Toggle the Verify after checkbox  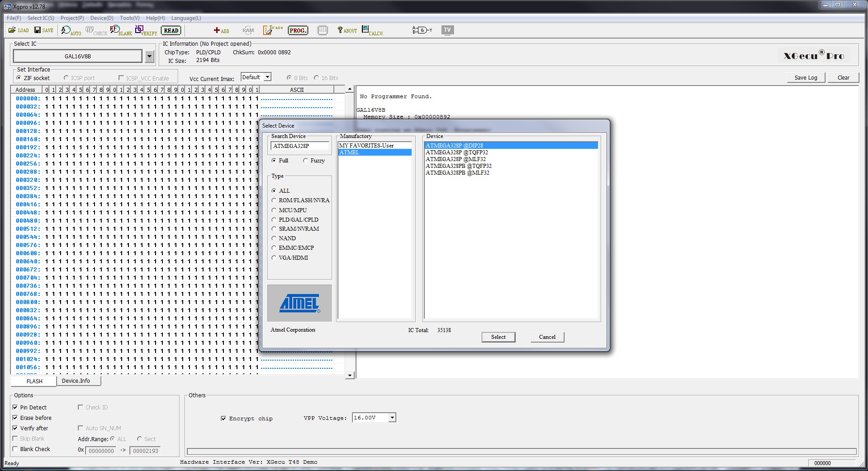point(15,428)
